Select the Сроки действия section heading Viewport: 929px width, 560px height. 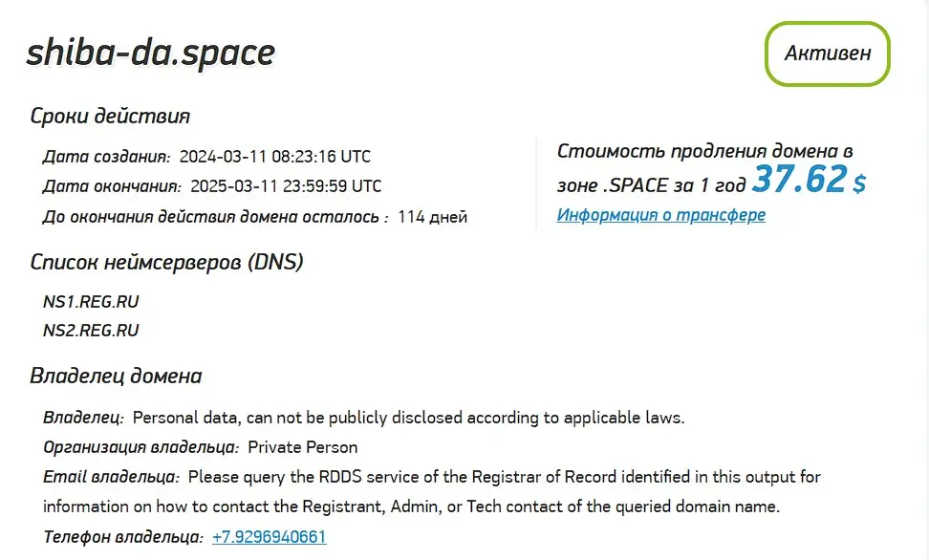(x=111, y=116)
